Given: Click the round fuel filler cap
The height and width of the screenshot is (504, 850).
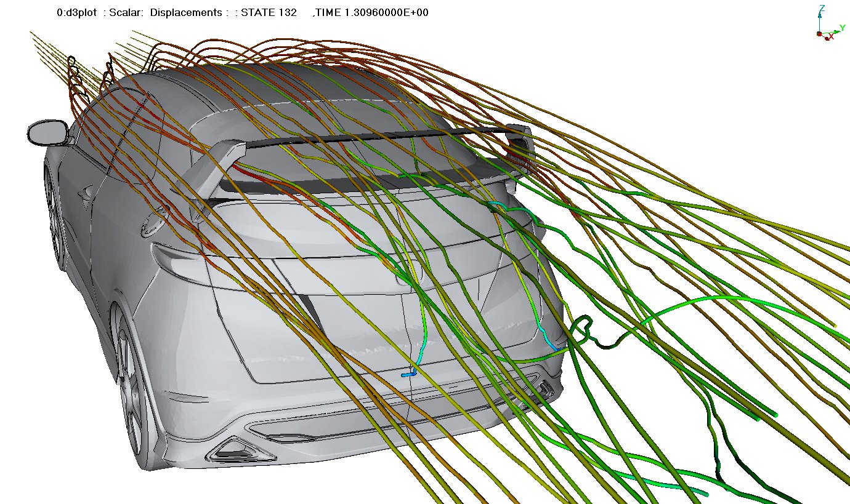Looking at the screenshot, I should click(153, 223).
